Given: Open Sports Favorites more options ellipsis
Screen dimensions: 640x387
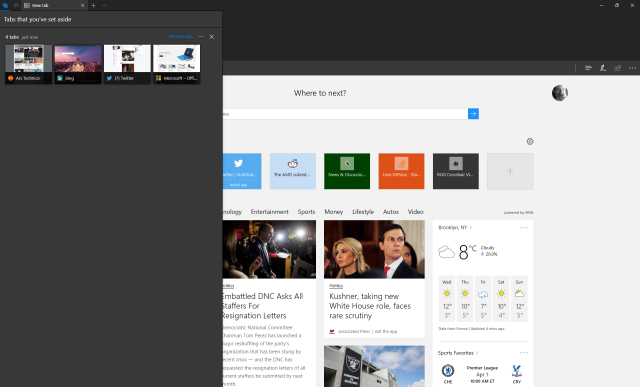Looking at the screenshot, I should point(524,353).
